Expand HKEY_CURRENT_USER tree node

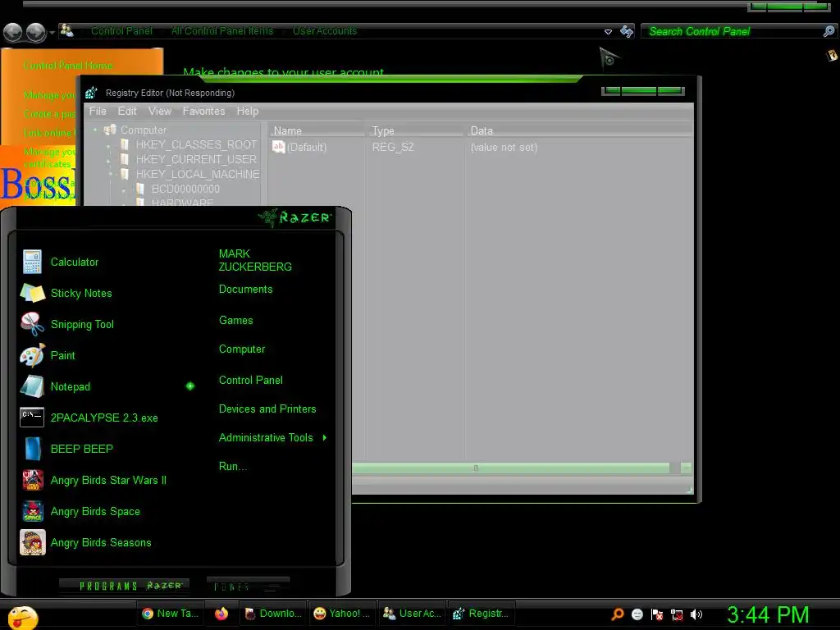(x=109, y=160)
